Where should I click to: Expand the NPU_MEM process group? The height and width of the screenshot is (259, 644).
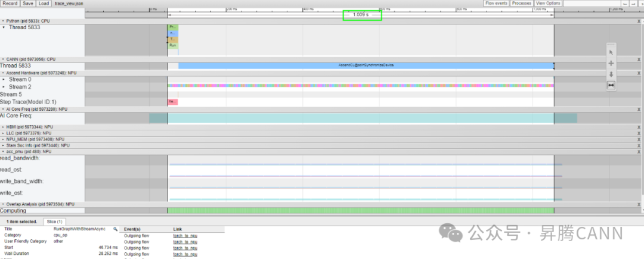tap(4, 139)
